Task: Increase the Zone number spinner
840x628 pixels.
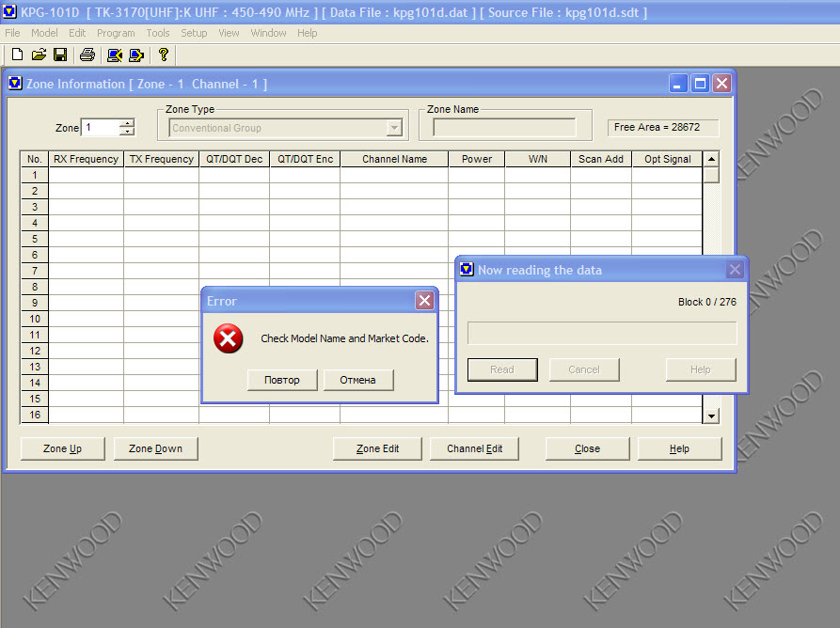Action: click(128, 123)
